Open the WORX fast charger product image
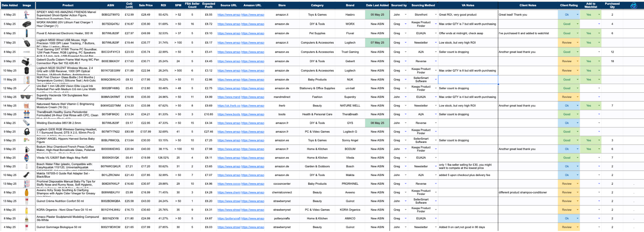Image resolution: width=644 pixels, height=232 pixels. 27,24
